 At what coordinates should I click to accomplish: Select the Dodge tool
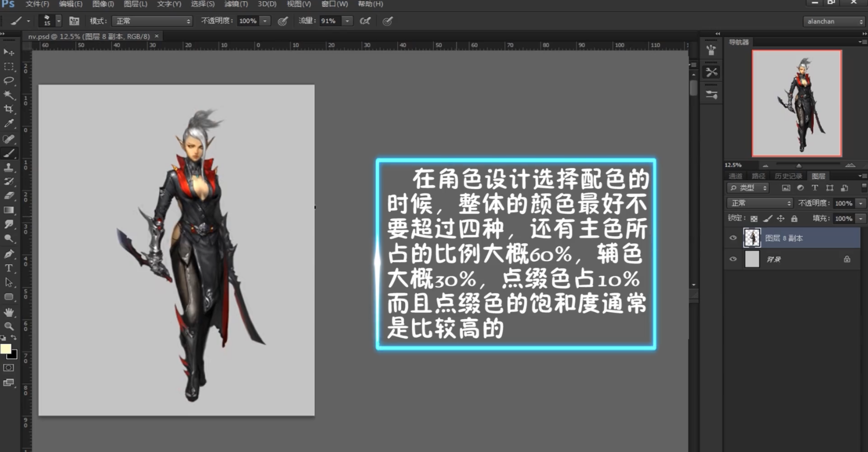point(9,239)
